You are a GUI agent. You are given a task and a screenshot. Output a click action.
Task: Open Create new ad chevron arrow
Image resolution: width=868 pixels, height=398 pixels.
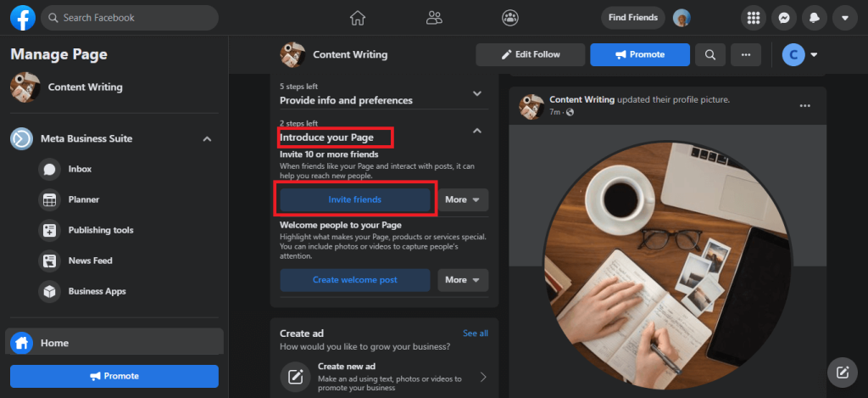482,377
